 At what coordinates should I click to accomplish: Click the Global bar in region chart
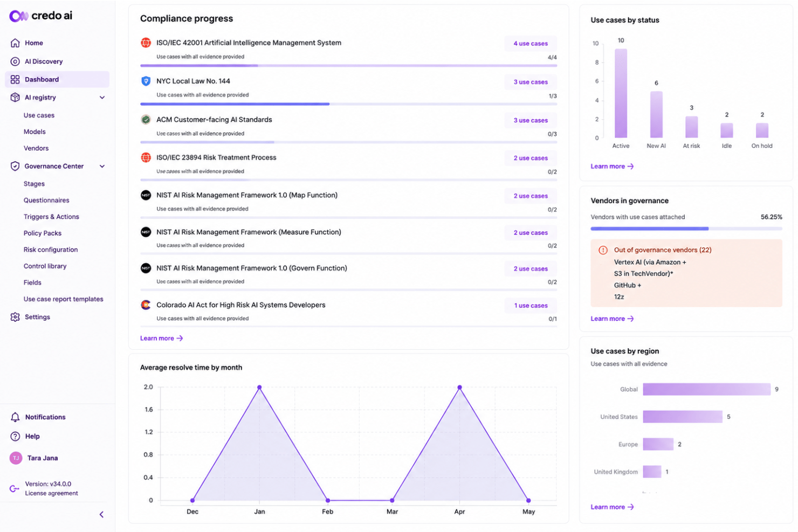pos(706,389)
